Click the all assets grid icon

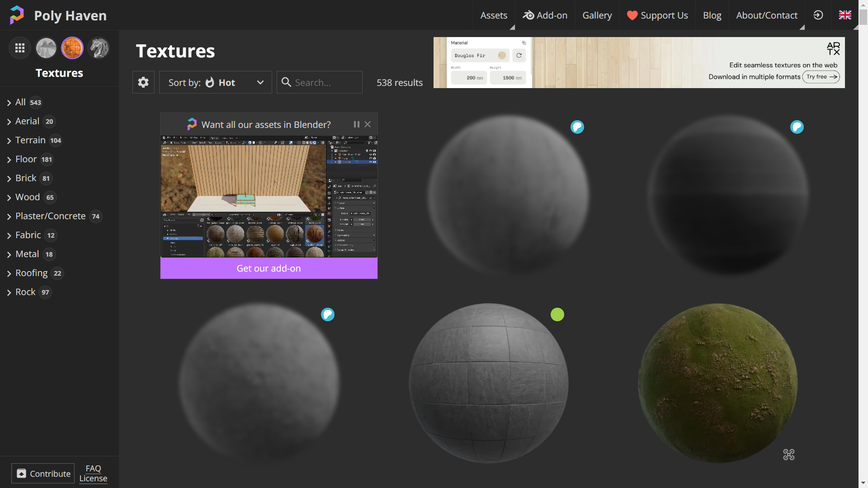[x=20, y=48]
